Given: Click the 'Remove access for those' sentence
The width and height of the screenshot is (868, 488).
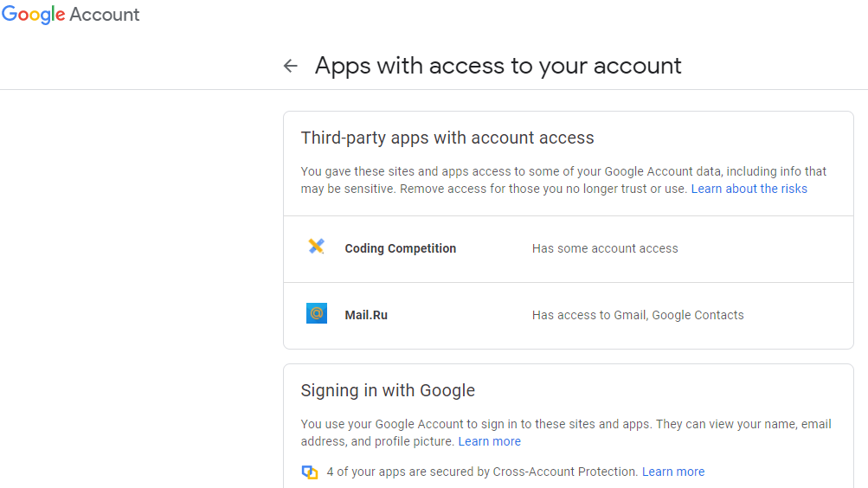Looking at the screenshot, I should coord(543,189).
